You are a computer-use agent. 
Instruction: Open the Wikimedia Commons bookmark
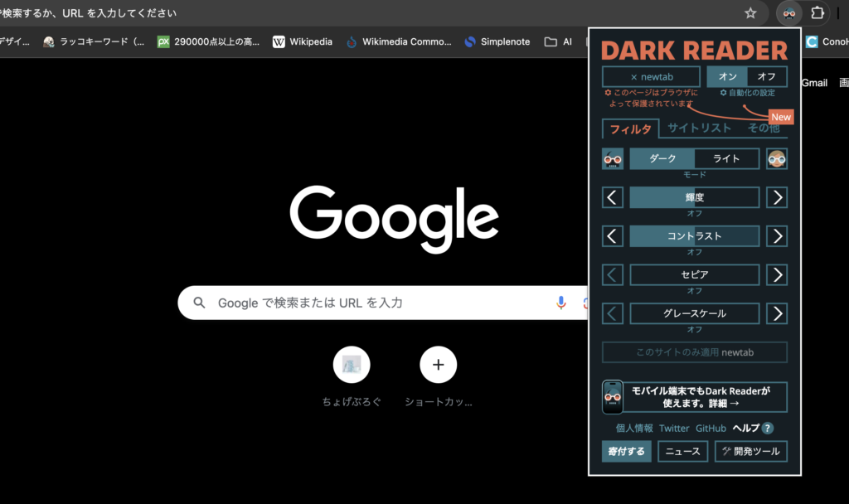399,41
